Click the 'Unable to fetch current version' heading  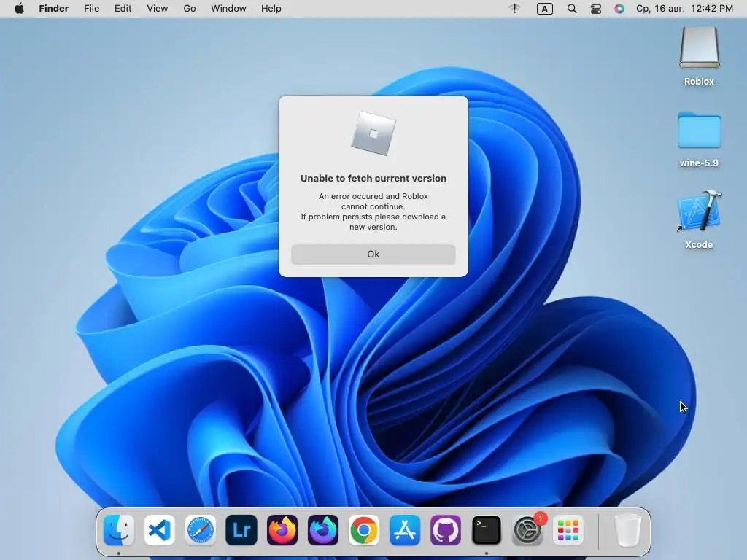tap(373, 178)
